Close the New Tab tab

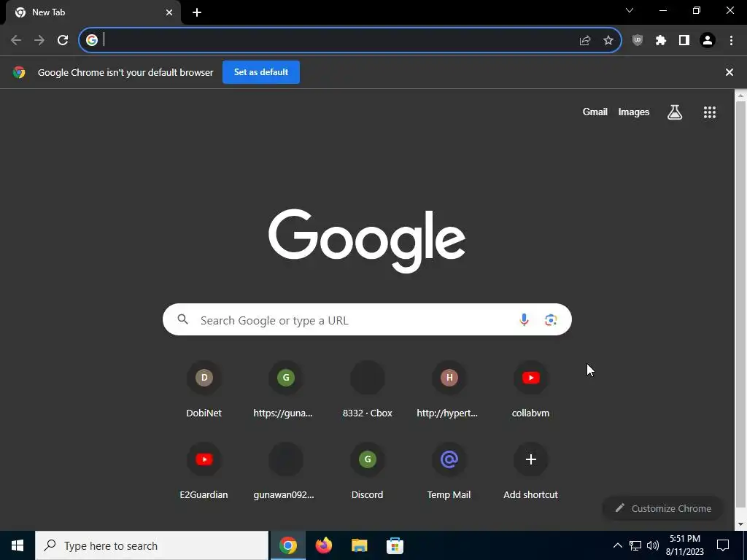point(169,13)
